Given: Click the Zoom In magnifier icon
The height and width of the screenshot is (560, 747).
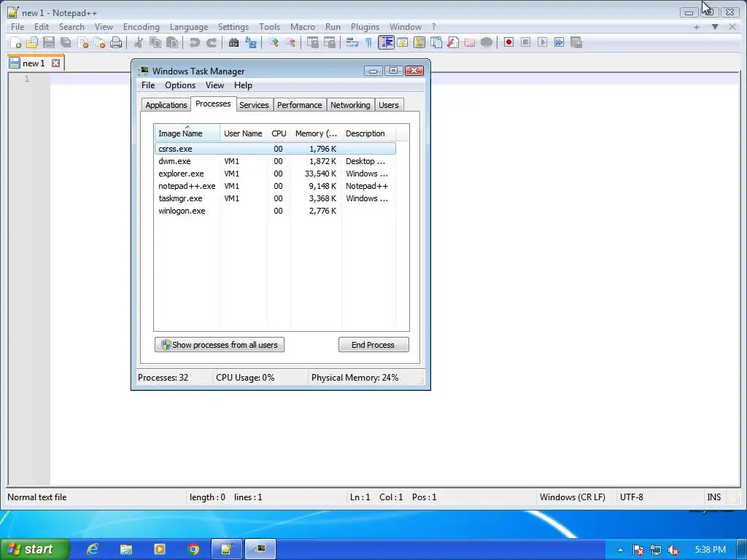Looking at the screenshot, I should pyautogui.click(x=273, y=43).
